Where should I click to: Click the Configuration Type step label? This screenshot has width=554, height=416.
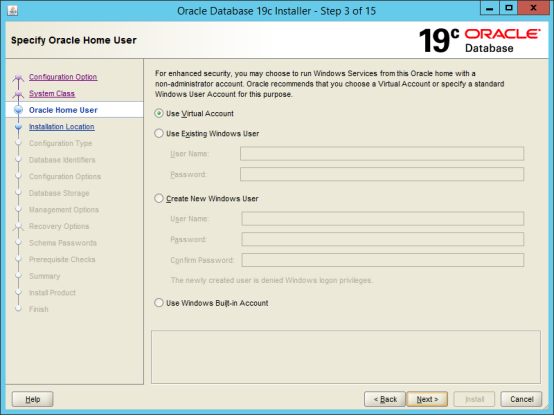coord(60,143)
